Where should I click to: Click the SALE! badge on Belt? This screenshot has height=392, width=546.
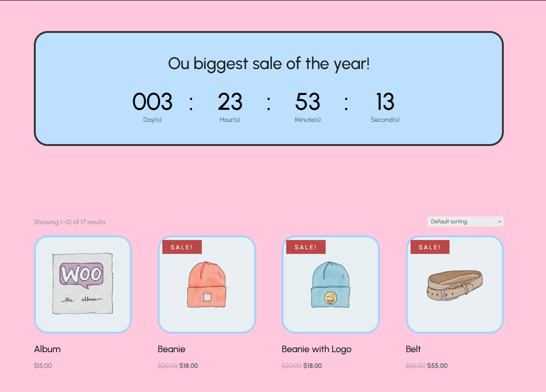(430, 247)
